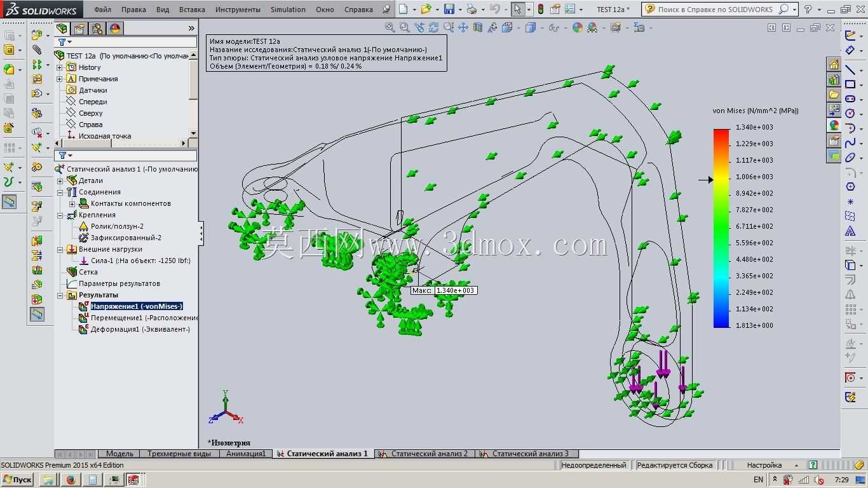Select the Line sketch tool
This screenshot has width=868, height=488.
pos(850,69)
